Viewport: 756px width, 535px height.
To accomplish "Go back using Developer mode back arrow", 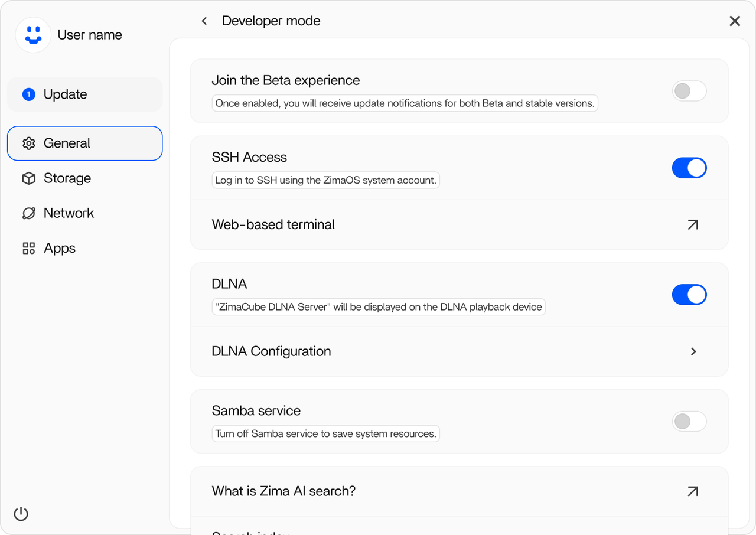I will pyautogui.click(x=204, y=21).
